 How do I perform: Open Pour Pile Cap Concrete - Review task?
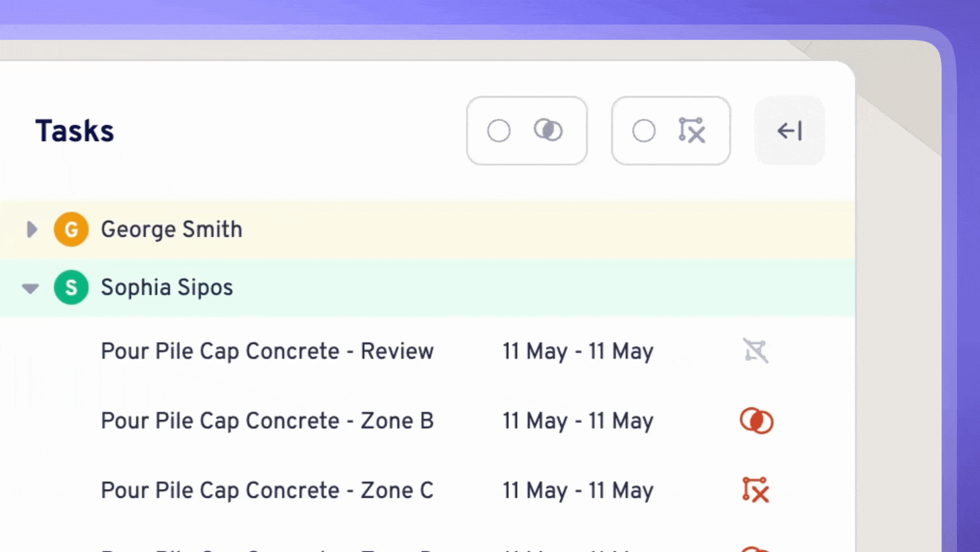click(267, 351)
